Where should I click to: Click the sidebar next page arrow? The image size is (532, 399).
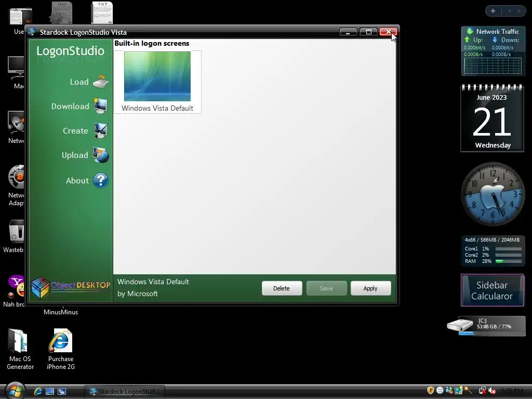coord(519,11)
